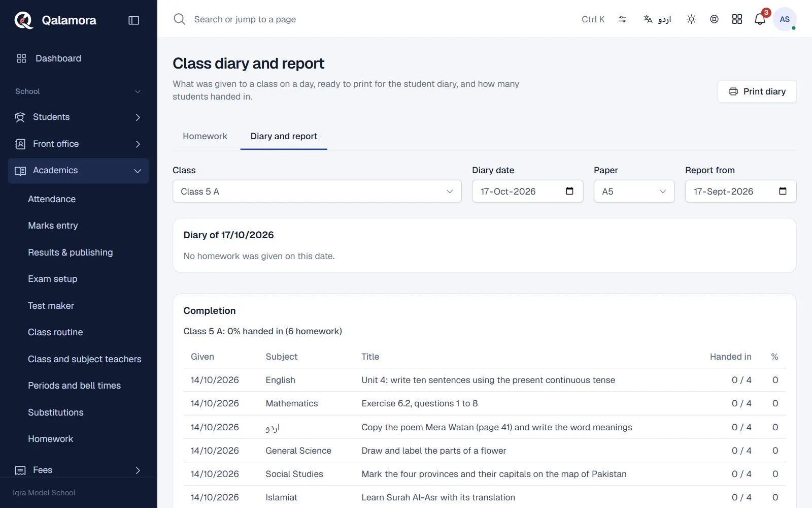Go to Substitutions page

click(x=56, y=412)
